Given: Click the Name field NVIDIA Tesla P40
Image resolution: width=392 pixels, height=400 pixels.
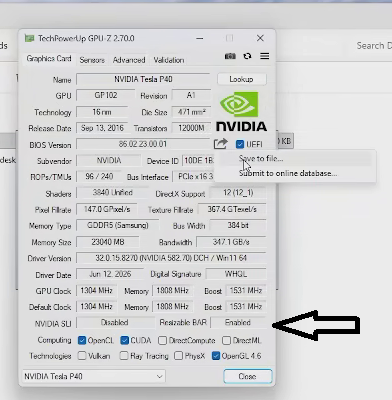Looking at the screenshot, I should 143,79.
